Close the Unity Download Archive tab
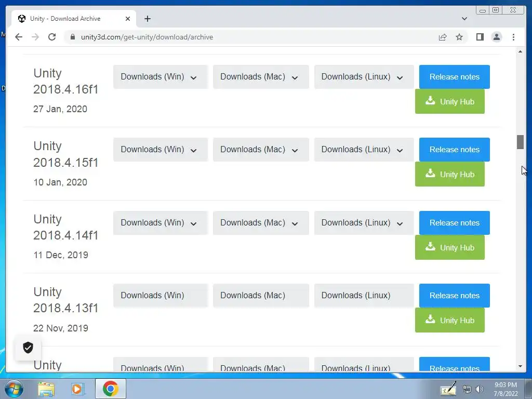The width and height of the screenshot is (532, 399). tap(128, 19)
